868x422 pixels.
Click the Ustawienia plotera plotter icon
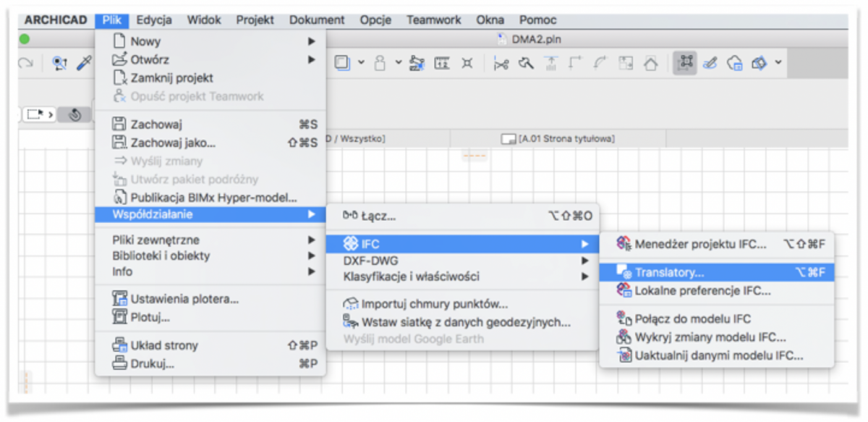click(120, 298)
